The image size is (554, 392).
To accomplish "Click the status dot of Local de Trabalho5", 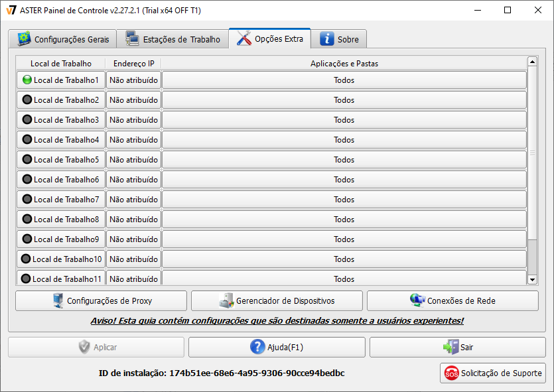I will coord(27,159).
